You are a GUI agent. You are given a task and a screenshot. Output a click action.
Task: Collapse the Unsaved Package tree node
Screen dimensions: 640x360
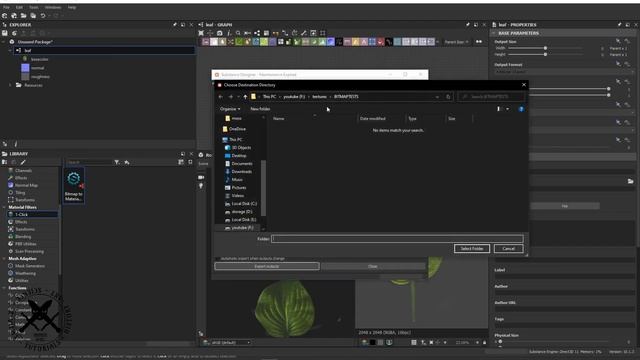pos(4,42)
